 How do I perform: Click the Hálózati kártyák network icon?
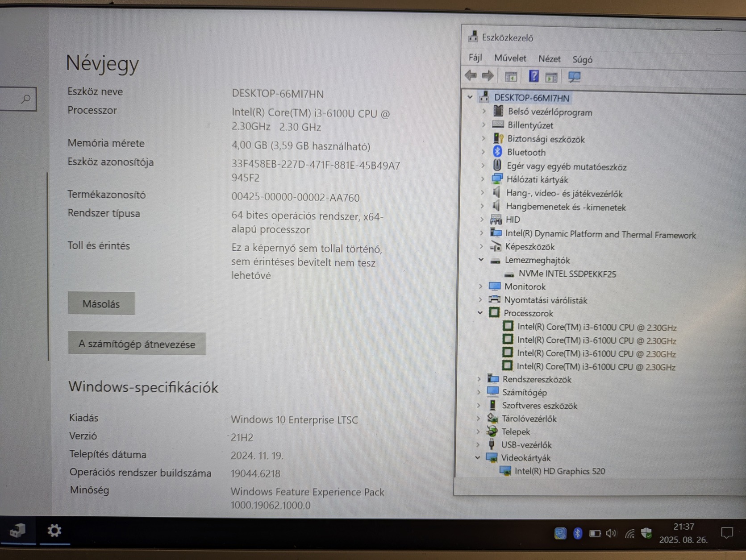click(497, 179)
